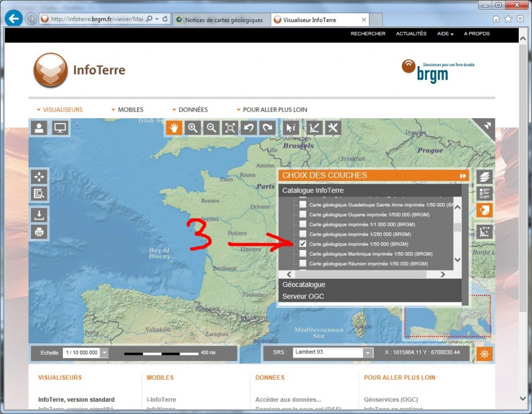
Task: Open the measurement tool
Action: 314,128
